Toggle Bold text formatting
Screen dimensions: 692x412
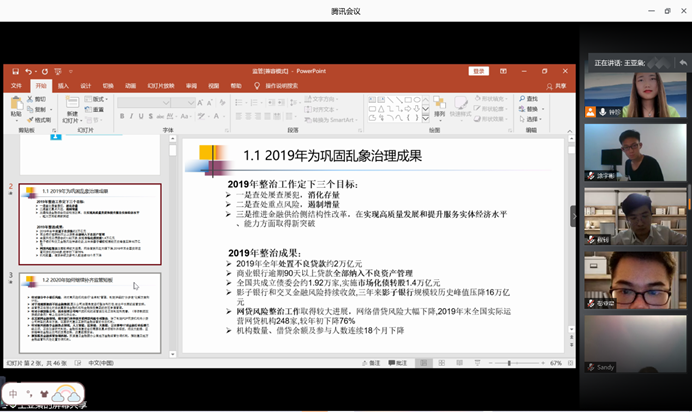122,117
